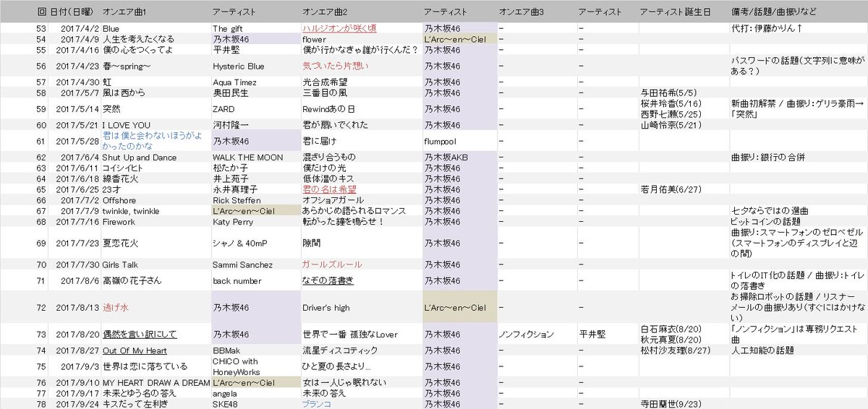Click the '西野七瀬(5/25)' birthday entry
Image resolution: width=868 pixels, height=409 pixels.
[x=671, y=114]
